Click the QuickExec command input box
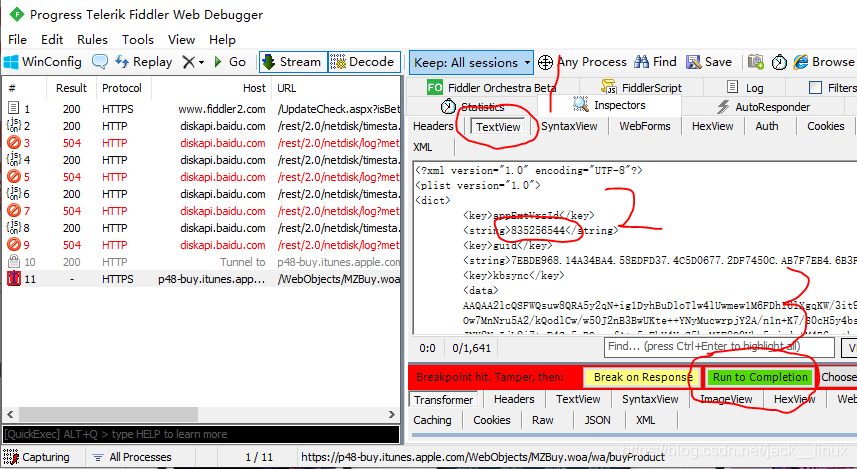The width and height of the screenshot is (857, 469). (x=201, y=434)
